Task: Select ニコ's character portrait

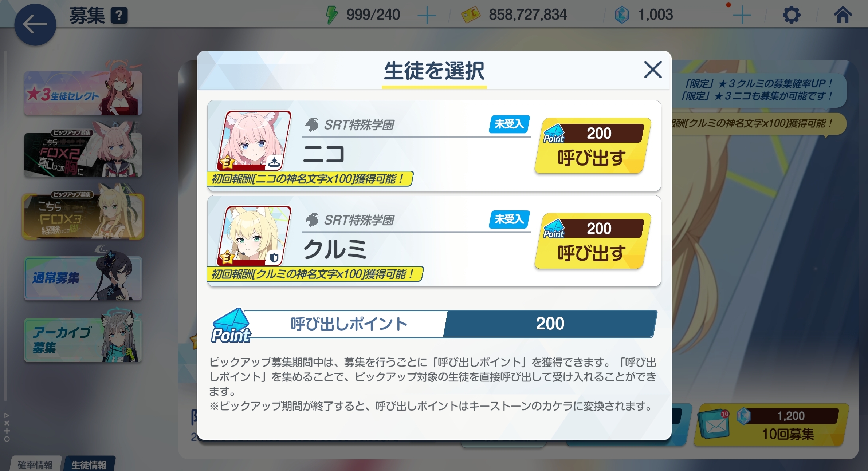Action: [254, 140]
